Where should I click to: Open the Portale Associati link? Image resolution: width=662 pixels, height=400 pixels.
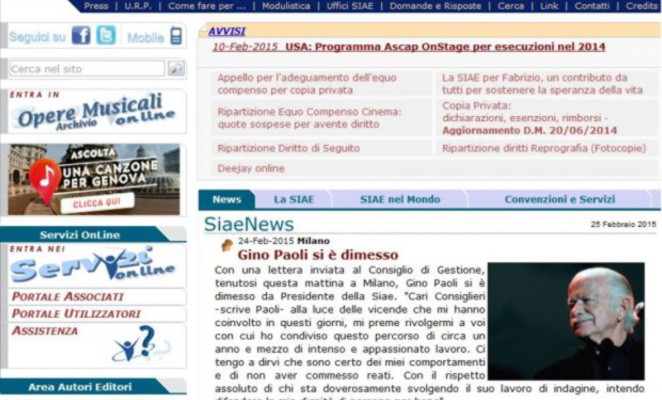[x=67, y=297]
